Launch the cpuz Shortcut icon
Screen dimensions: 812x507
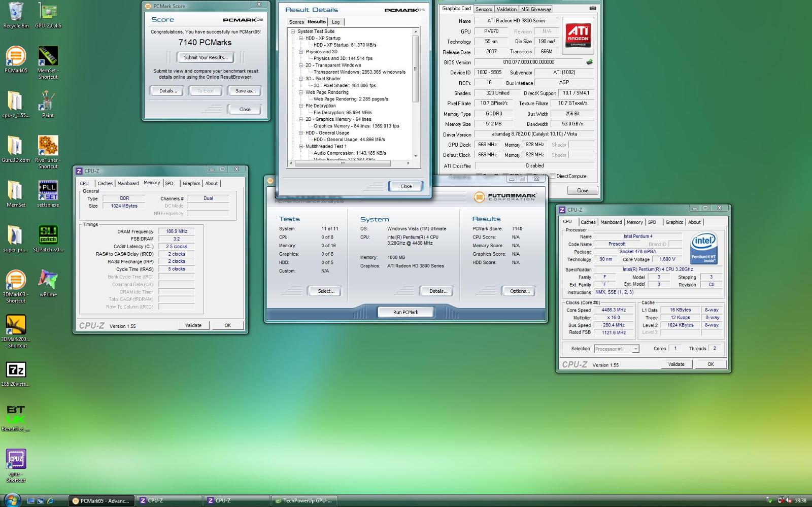[16, 465]
